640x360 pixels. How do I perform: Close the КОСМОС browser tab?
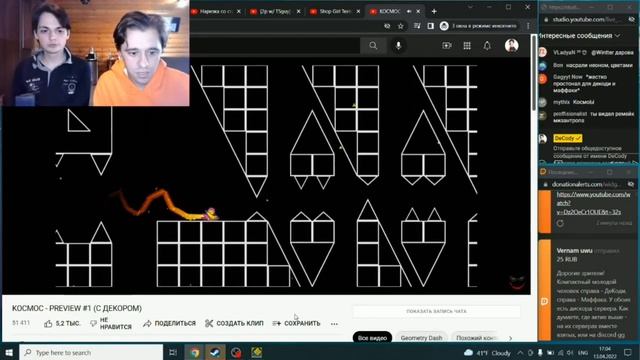pos(418,11)
